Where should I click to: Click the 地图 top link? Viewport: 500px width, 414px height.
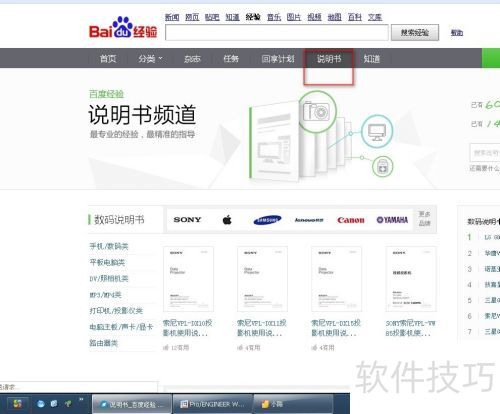coord(334,17)
